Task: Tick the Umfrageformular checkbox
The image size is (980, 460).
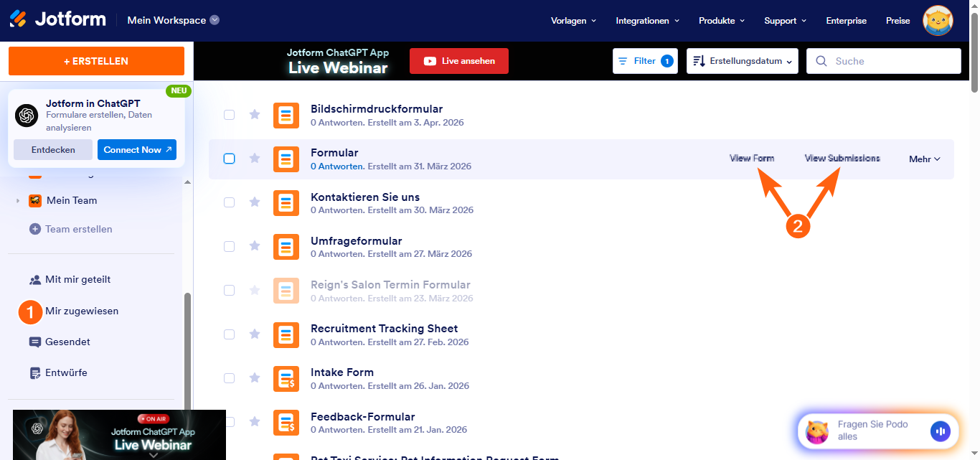Action: (229, 246)
